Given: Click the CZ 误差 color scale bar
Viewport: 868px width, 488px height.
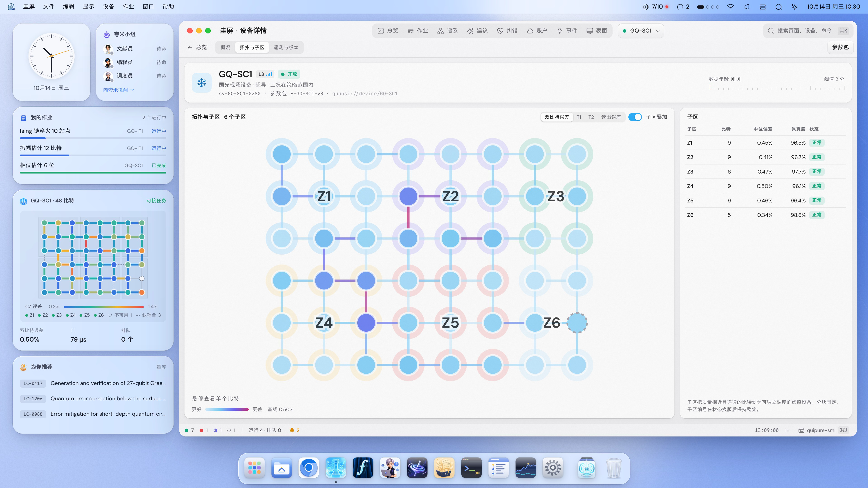Looking at the screenshot, I should tap(104, 307).
